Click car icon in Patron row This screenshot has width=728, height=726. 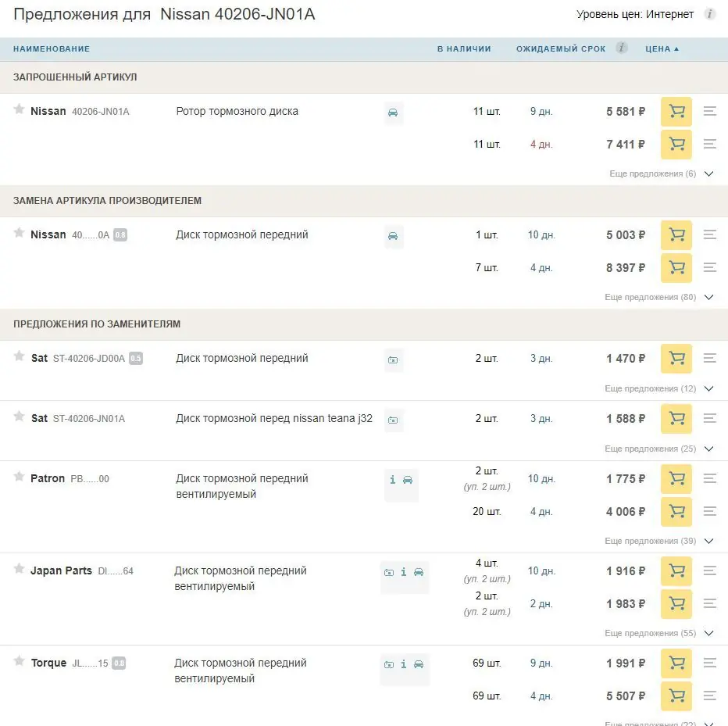(x=408, y=480)
